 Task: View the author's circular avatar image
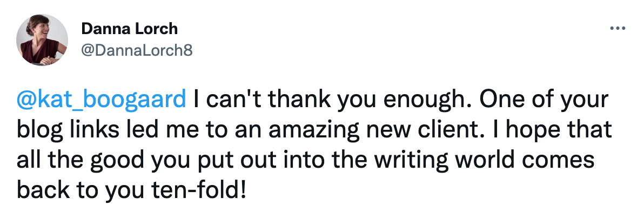(x=42, y=40)
